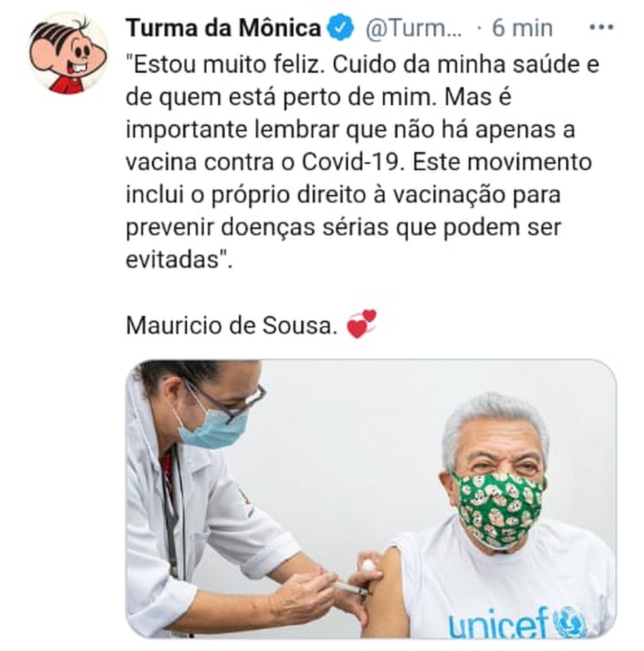Screen dimensions: 644x651
Task: Open the tweet via the 6 min timestamp
Action: coord(522,28)
